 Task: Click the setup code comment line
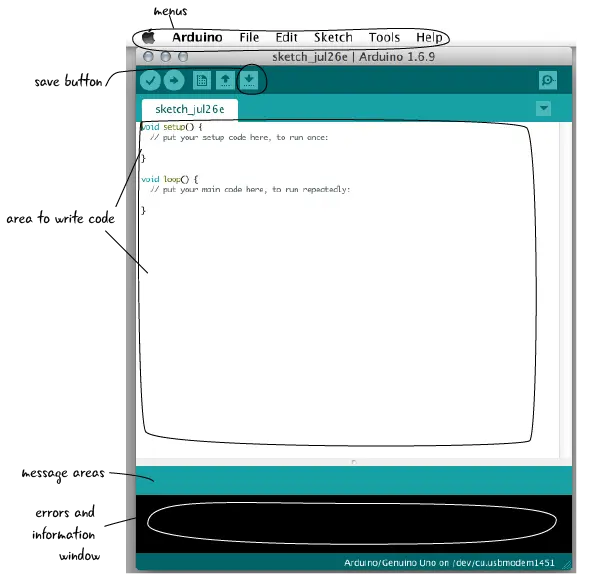pos(239,137)
